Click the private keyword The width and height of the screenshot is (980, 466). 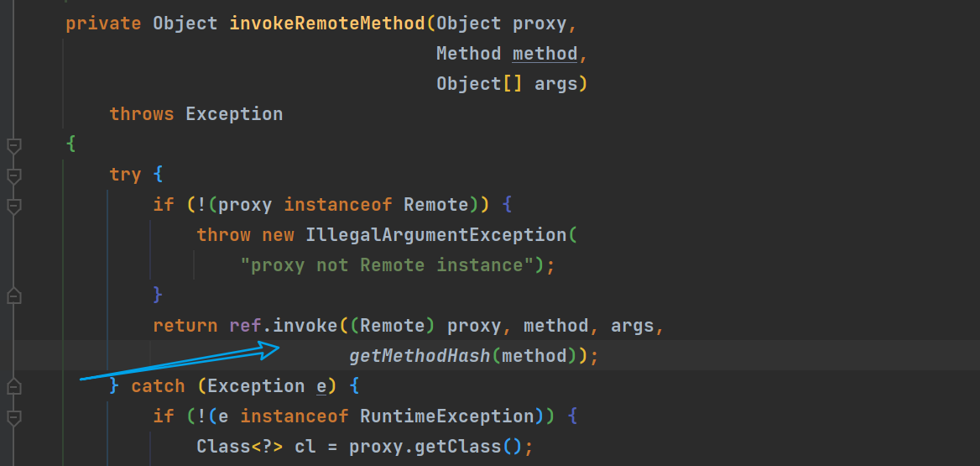pos(103,24)
